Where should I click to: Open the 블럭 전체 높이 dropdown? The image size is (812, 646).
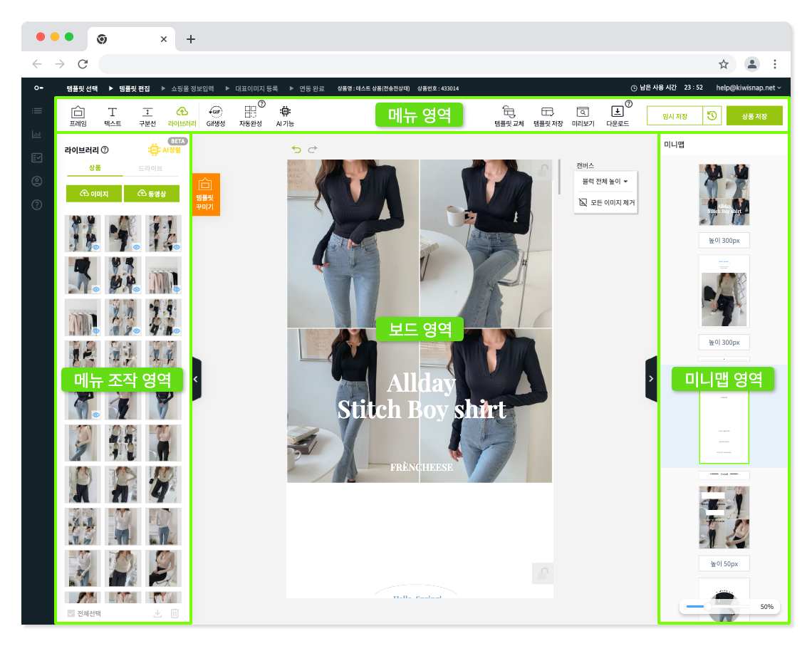605,181
